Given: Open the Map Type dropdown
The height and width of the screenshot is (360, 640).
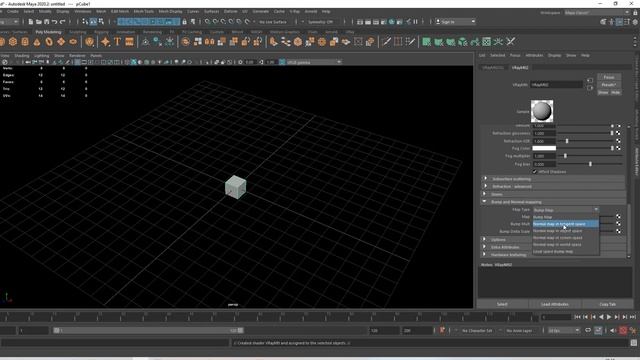Looking at the screenshot, I should pos(566,210).
